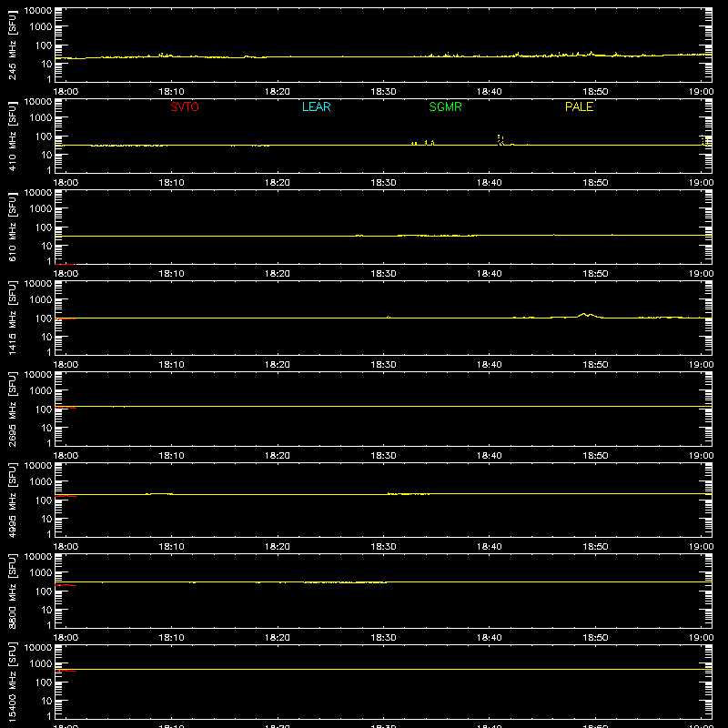Viewport: 728px width, 728px height.
Task: Click the 18:10 tick label of 245 MHz plot
Action: (172, 92)
